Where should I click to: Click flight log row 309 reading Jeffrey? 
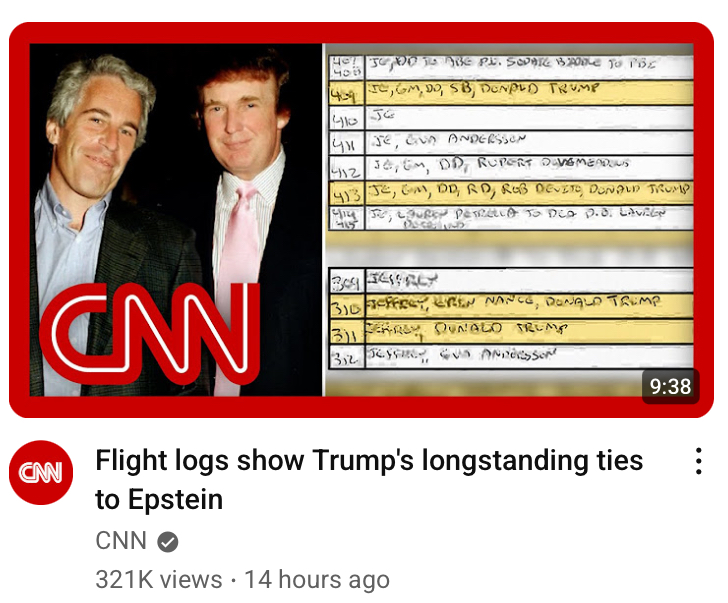[511, 280]
